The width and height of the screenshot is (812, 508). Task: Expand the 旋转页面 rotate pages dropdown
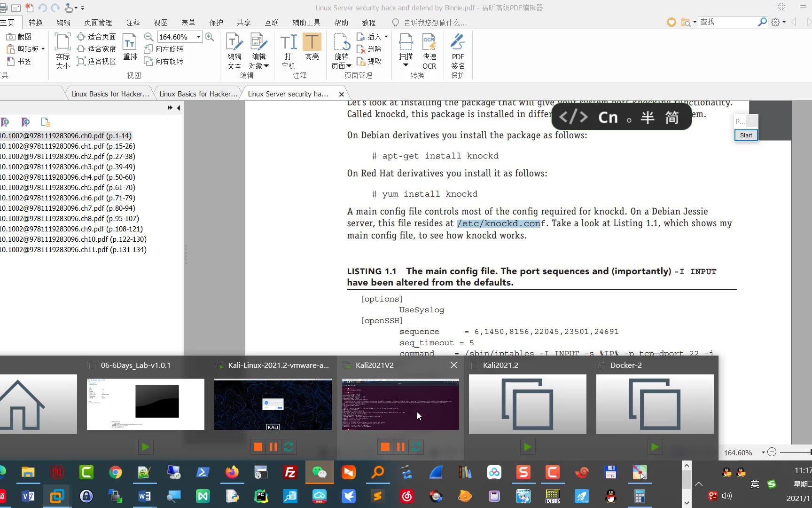(x=349, y=66)
